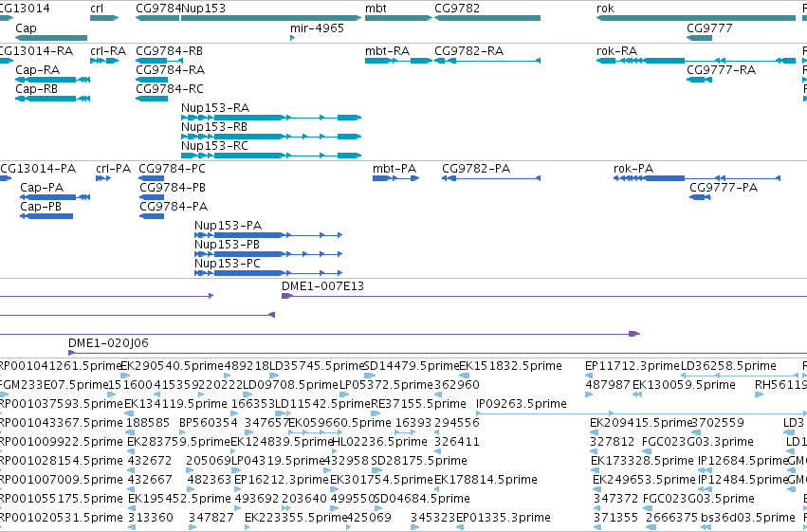
Task: Click EST EK134119.5prime
Action: pyautogui.click(x=175, y=404)
